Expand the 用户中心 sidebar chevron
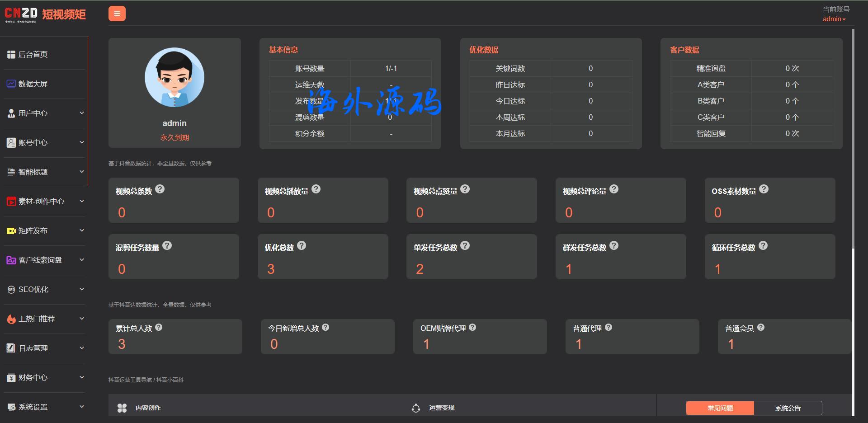The width and height of the screenshot is (868, 423). tap(82, 113)
